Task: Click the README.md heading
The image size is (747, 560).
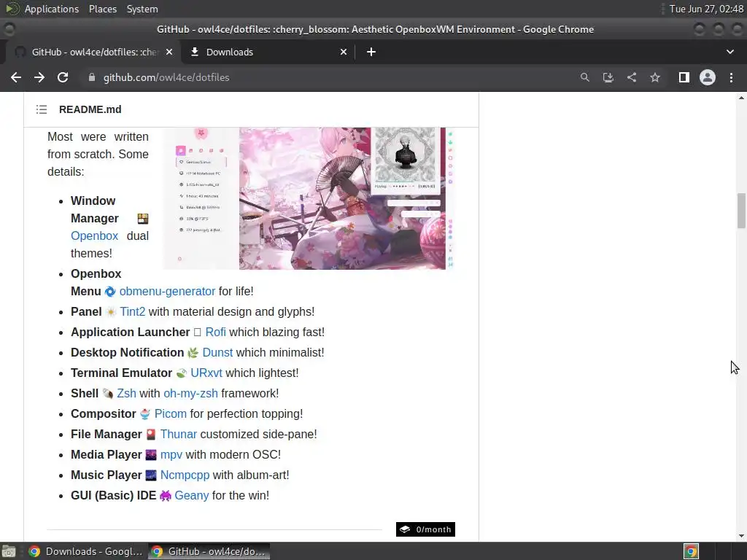Action: click(x=90, y=109)
